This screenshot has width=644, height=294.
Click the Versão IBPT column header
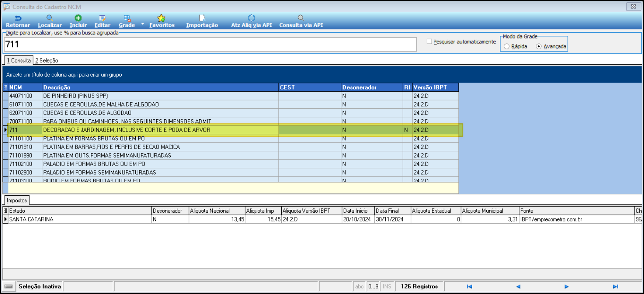tap(435, 87)
